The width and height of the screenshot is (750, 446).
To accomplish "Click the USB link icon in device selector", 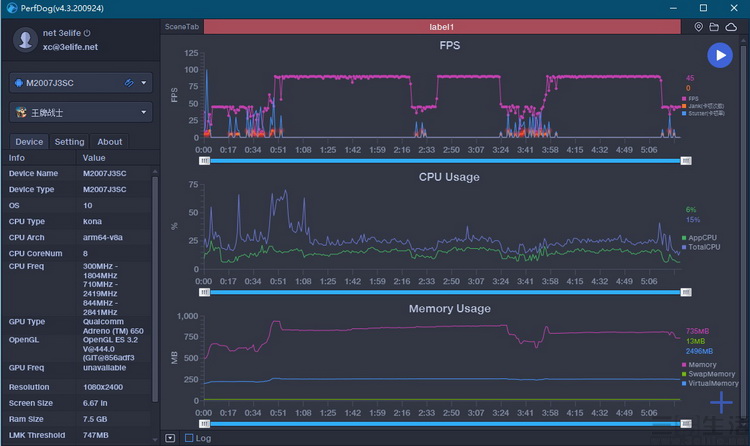I will coord(129,83).
